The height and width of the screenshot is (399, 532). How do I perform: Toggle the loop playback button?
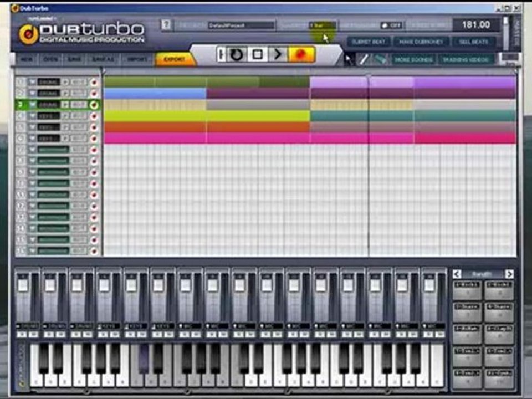(x=237, y=55)
